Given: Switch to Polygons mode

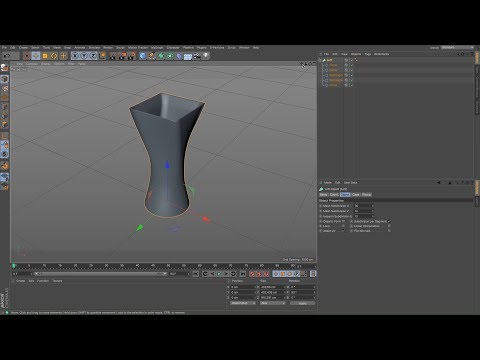Looking at the screenshot, I should coord(4,124).
